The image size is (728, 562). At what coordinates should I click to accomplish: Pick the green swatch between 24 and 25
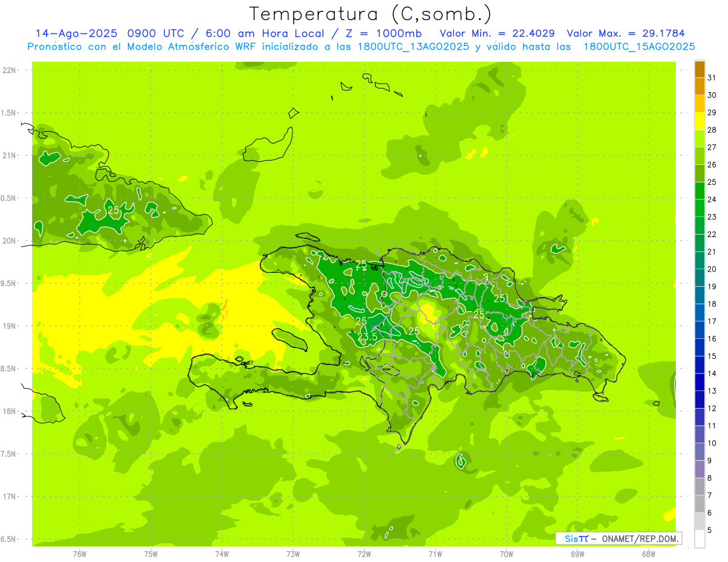(699, 191)
